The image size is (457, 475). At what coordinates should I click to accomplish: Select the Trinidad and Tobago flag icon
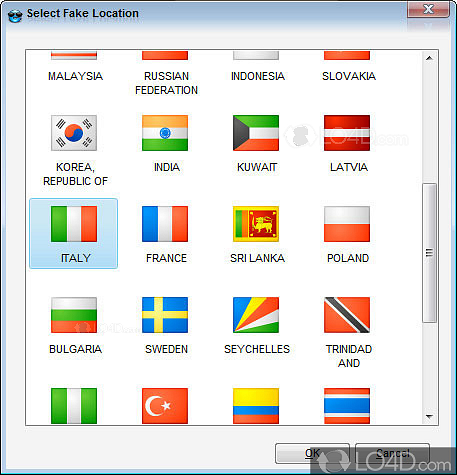pyautogui.click(x=347, y=315)
